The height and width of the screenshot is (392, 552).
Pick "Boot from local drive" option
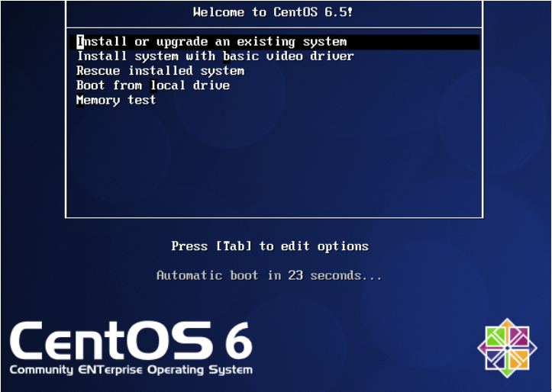[x=153, y=85]
